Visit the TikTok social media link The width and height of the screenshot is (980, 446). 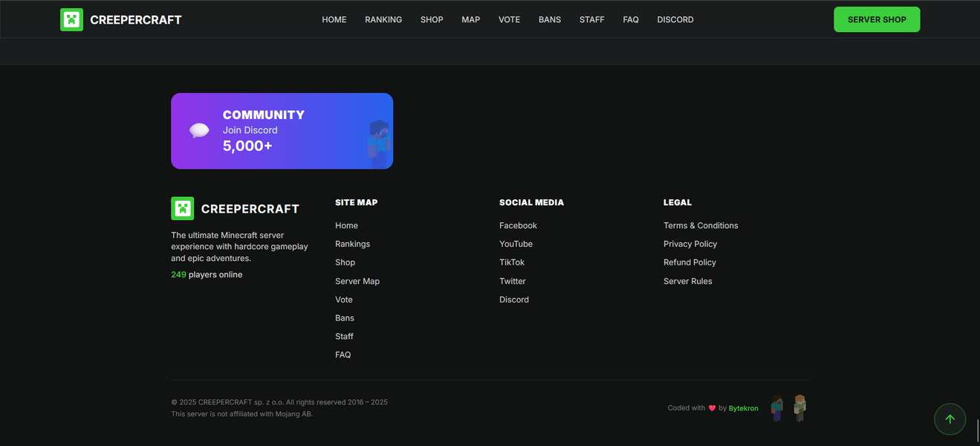(x=512, y=262)
